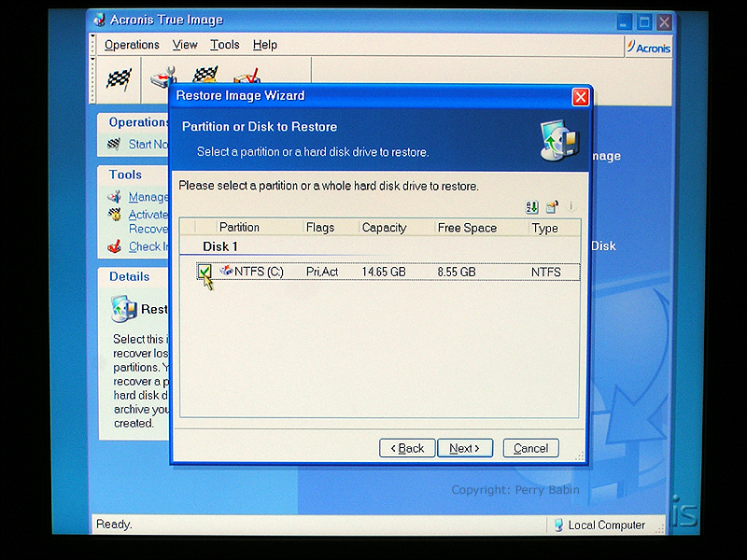
Task: Click the second checkered flag toolbar icon
Action: tap(204, 75)
